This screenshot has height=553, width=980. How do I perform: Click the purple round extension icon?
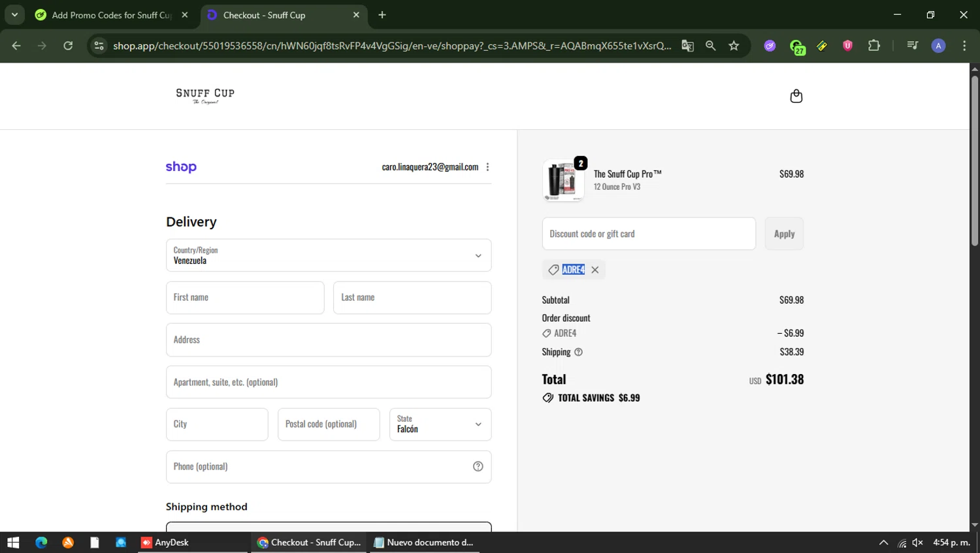click(x=770, y=46)
